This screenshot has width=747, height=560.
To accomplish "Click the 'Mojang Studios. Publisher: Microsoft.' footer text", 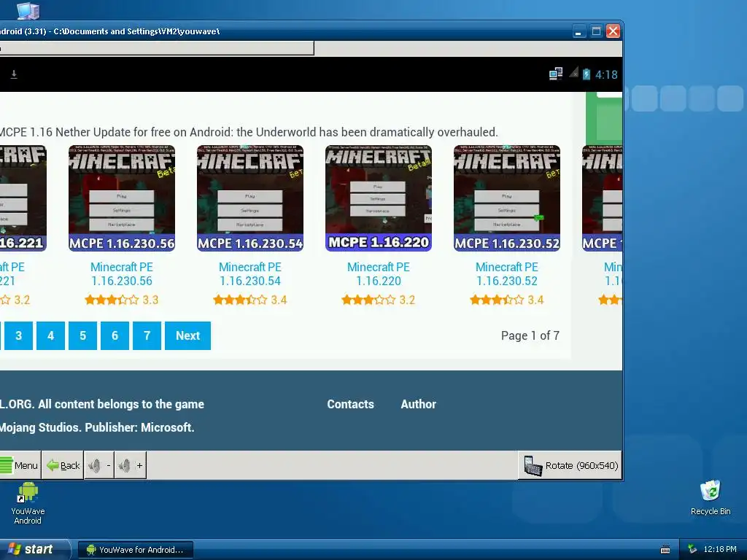I will (97, 427).
